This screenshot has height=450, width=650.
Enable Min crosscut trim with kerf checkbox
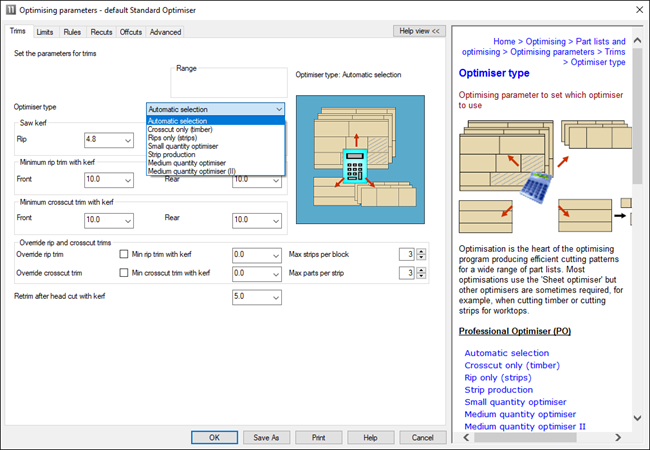[x=125, y=273]
